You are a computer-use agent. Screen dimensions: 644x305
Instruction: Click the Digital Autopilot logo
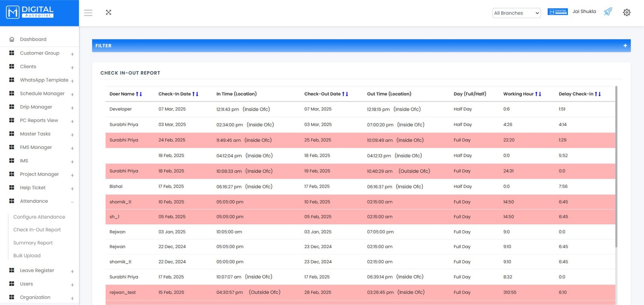(x=30, y=12)
